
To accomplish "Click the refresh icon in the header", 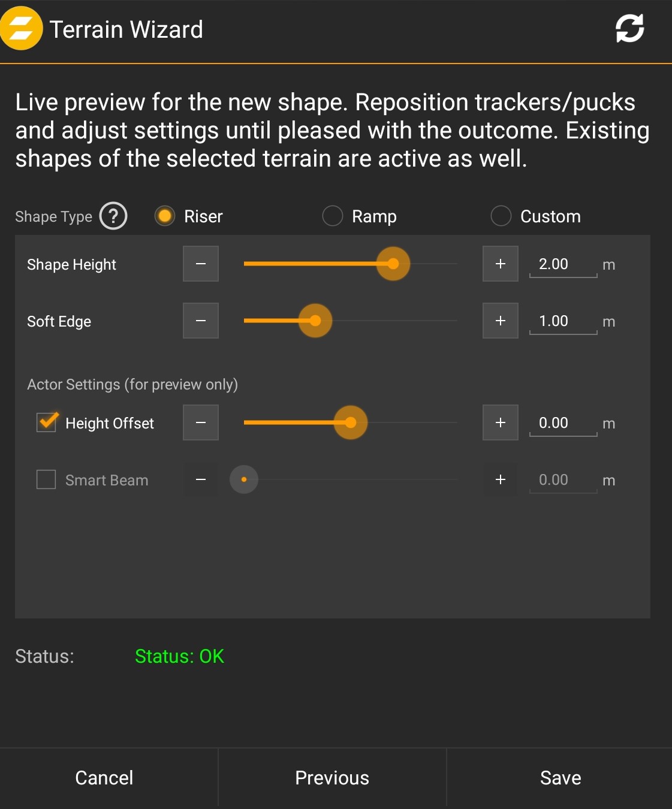I will (x=629, y=29).
